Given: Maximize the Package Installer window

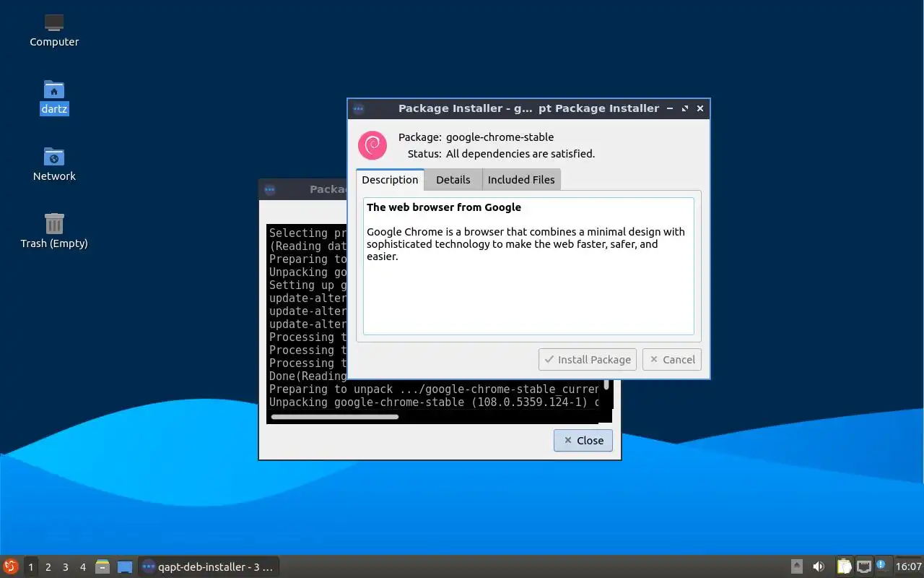Looking at the screenshot, I should (685, 108).
